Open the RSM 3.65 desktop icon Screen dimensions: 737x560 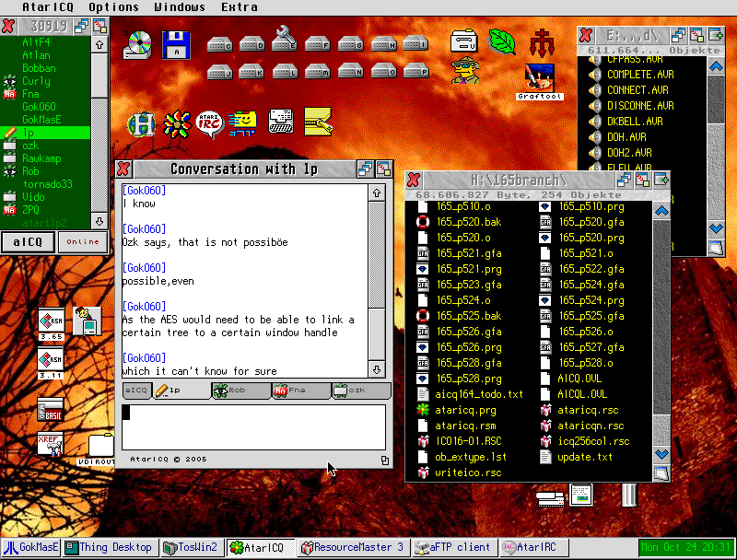51,324
